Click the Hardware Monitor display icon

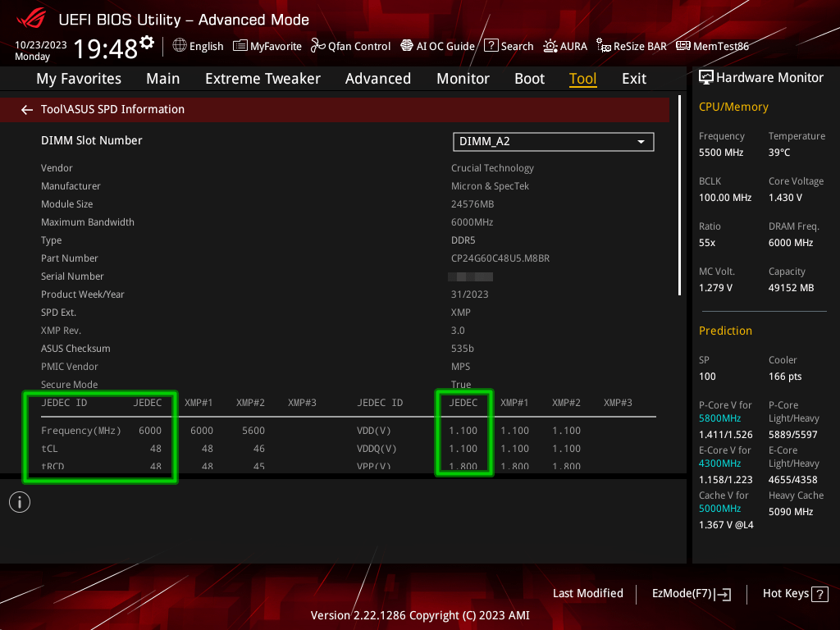(706, 78)
